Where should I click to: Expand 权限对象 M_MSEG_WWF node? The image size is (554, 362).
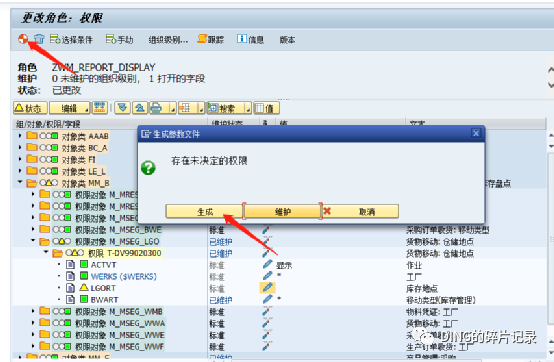[33, 346]
